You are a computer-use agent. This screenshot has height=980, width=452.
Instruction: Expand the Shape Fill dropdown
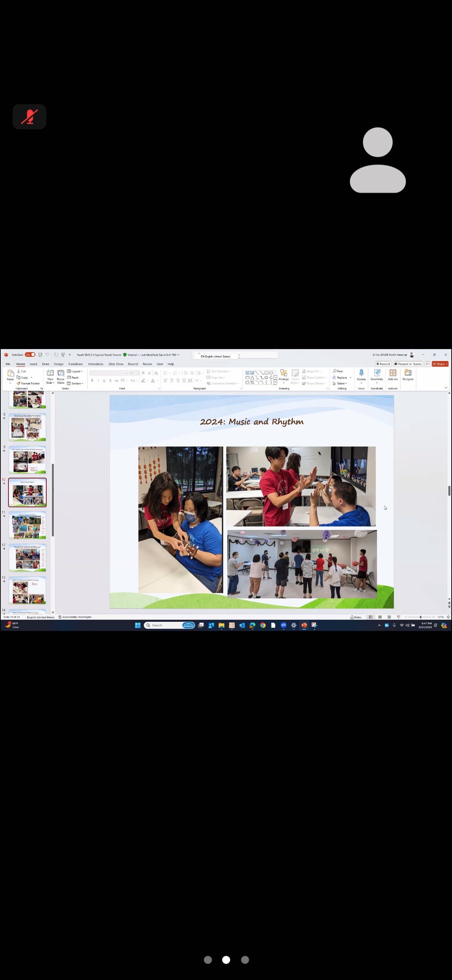(x=312, y=371)
